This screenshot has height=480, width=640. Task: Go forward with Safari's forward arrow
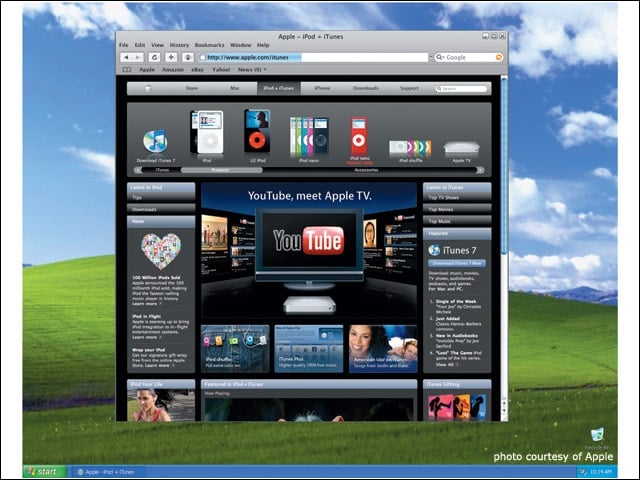(x=138, y=58)
